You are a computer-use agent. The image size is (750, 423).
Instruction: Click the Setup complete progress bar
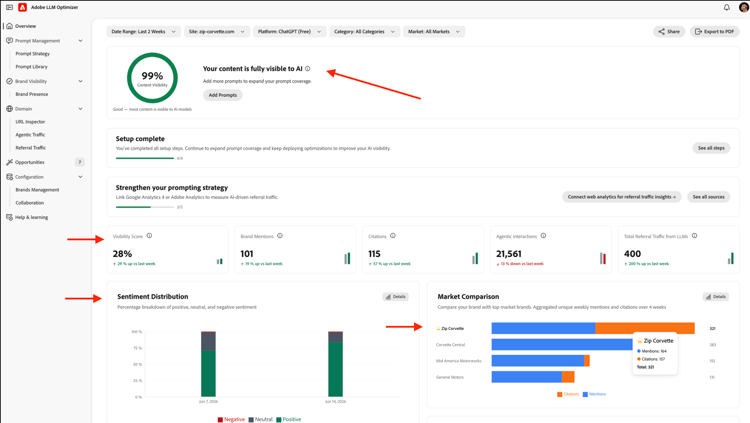[x=145, y=158]
